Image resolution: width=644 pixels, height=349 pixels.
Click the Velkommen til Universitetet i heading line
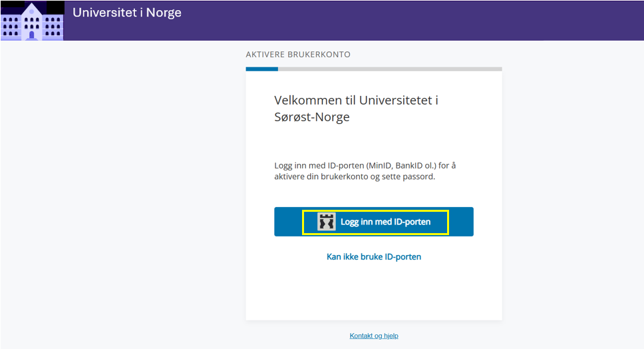point(356,101)
